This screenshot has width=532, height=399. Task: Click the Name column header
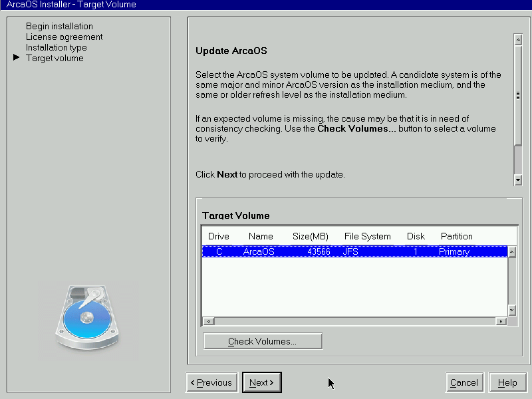[261, 236]
